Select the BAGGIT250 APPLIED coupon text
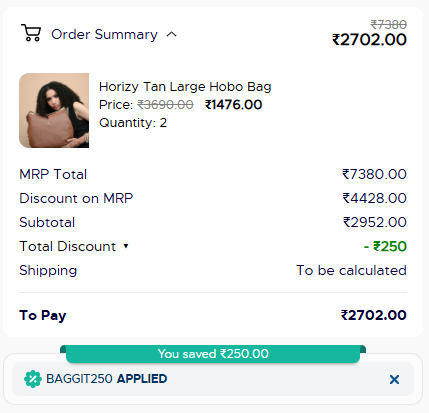The width and height of the screenshot is (429, 413). click(107, 379)
